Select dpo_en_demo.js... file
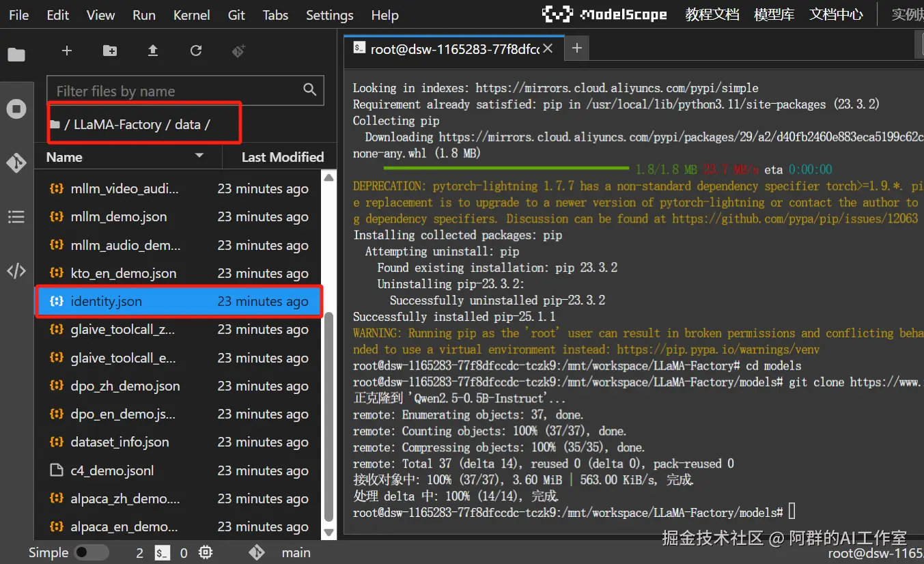 tap(178, 414)
